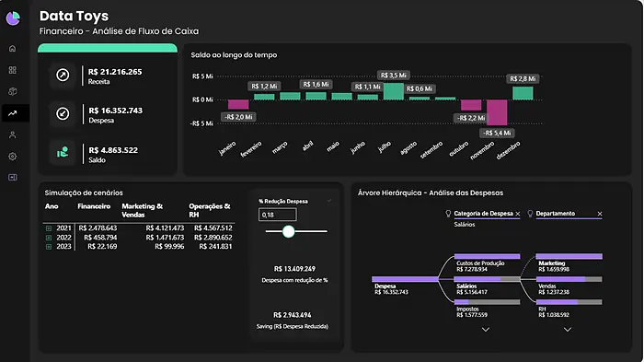
Task: Click the outubro -R$ 2,2 Mi bar
Action: pyautogui.click(x=471, y=105)
